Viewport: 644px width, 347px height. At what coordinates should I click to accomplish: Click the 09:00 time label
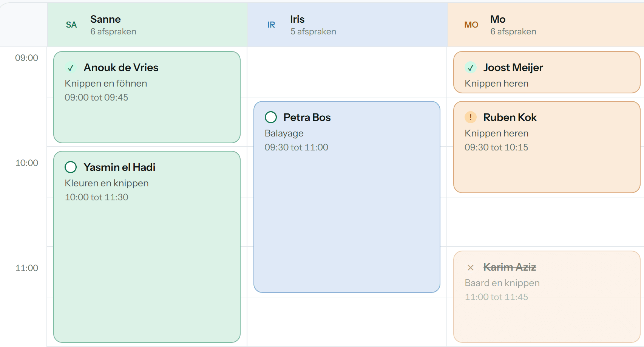[27, 58]
